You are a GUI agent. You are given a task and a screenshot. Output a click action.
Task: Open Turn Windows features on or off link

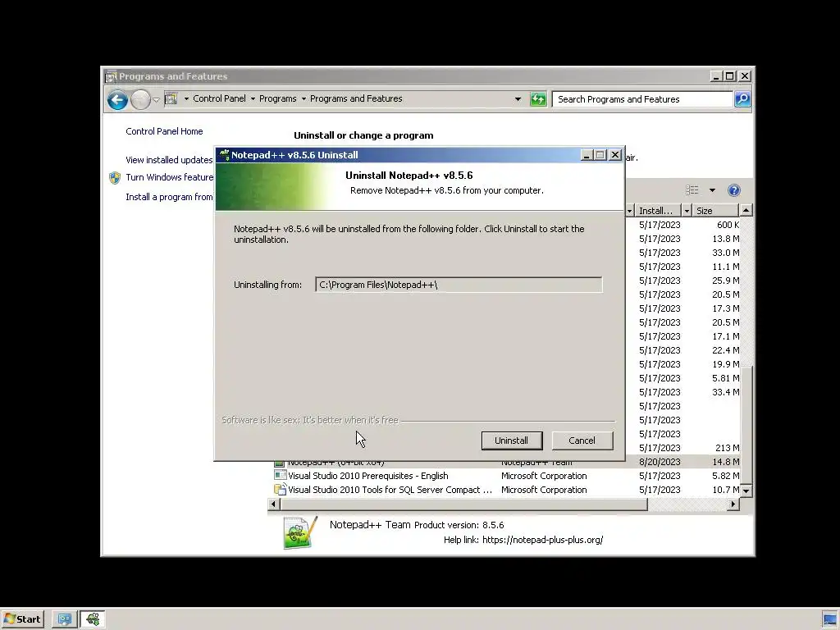click(169, 177)
